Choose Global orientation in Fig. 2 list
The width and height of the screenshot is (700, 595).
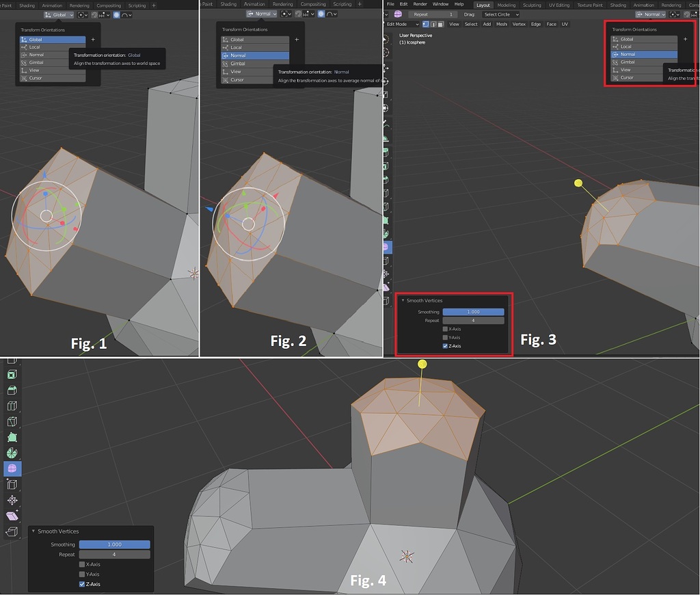(255, 39)
